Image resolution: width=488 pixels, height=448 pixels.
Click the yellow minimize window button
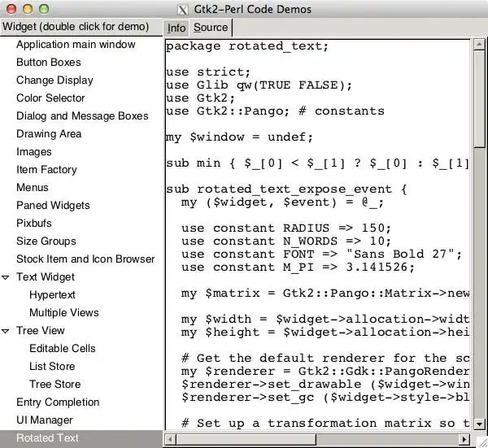pyautogui.click(x=28, y=9)
